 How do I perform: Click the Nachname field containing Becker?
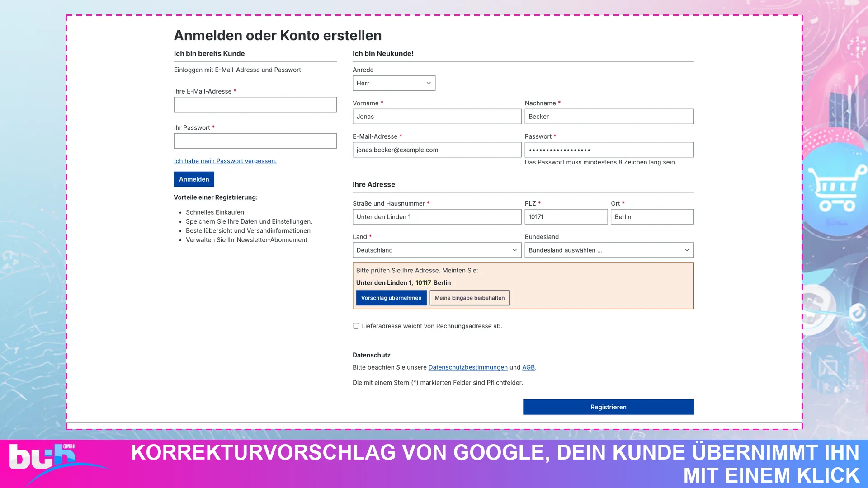pos(609,117)
